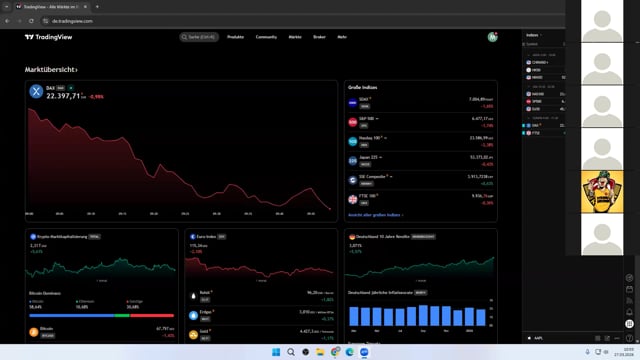Open new browser tab plus button
The image size is (640, 360).
pyautogui.click(x=97, y=7)
